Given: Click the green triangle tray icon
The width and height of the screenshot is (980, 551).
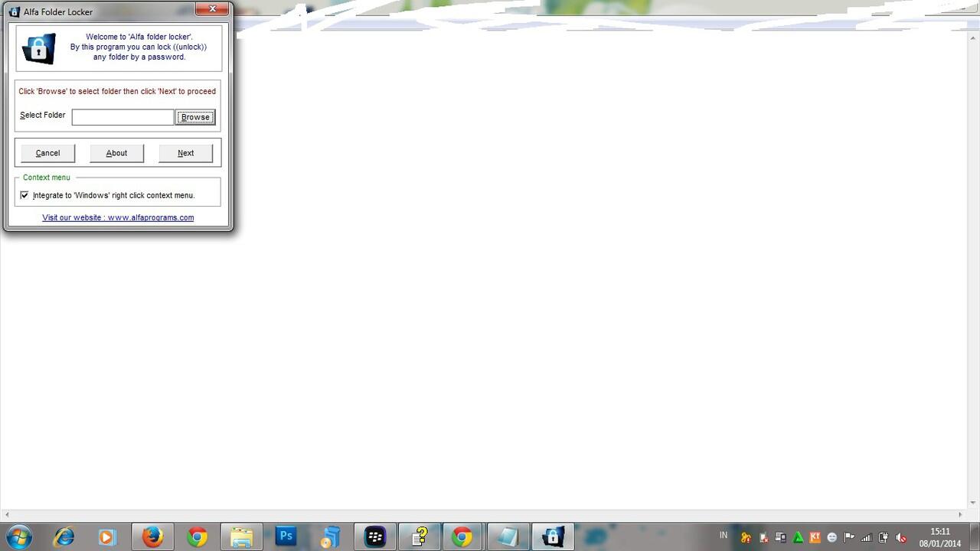Looking at the screenshot, I should [798, 537].
